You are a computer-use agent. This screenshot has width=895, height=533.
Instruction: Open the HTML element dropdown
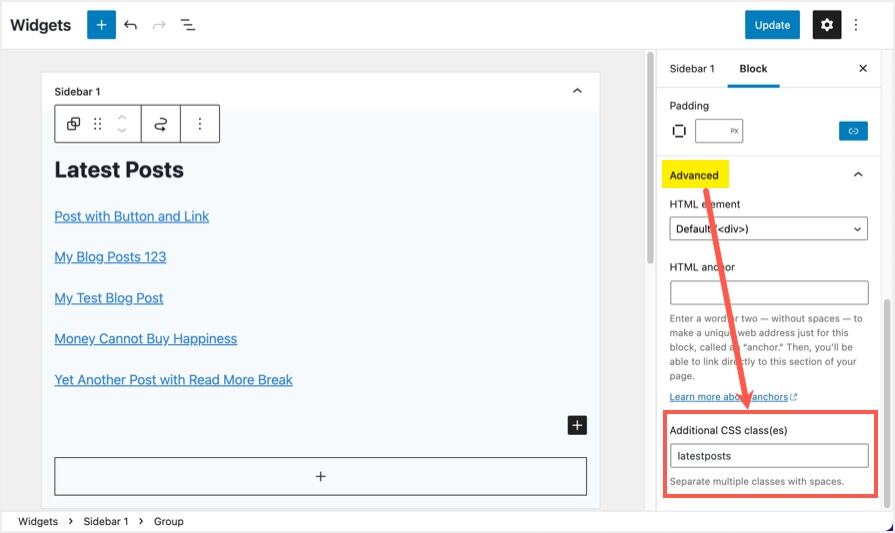[x=768, y=229]
